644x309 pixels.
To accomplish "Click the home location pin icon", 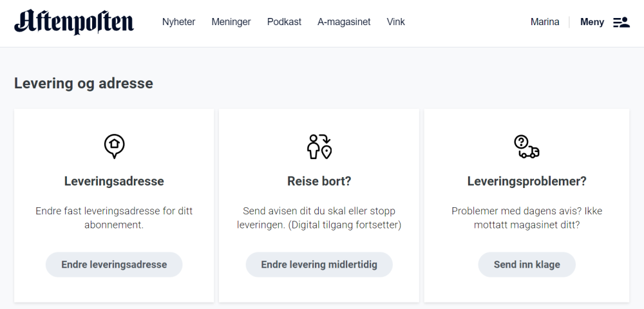I will 114,146.
